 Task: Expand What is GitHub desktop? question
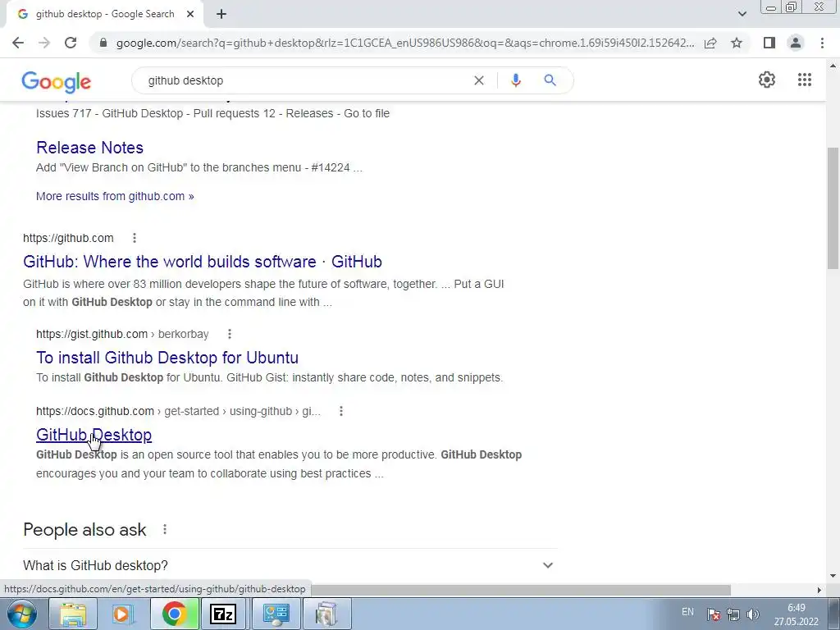pos(290,565)
